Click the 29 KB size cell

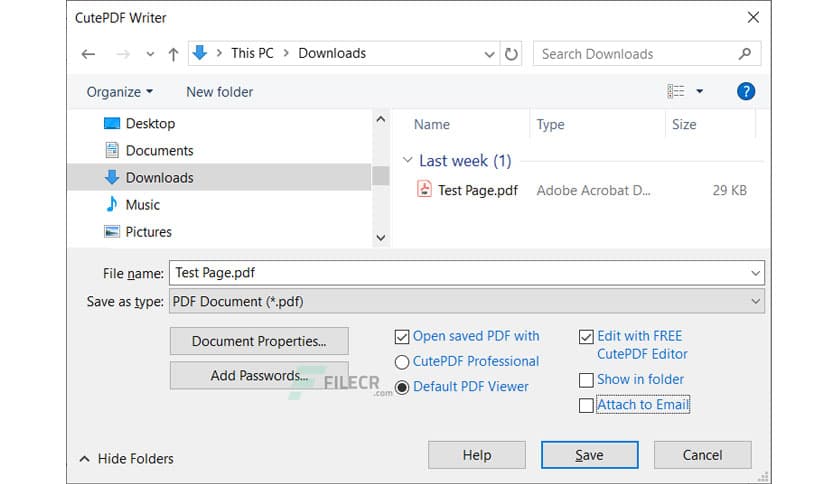click(x=729, y=190)
